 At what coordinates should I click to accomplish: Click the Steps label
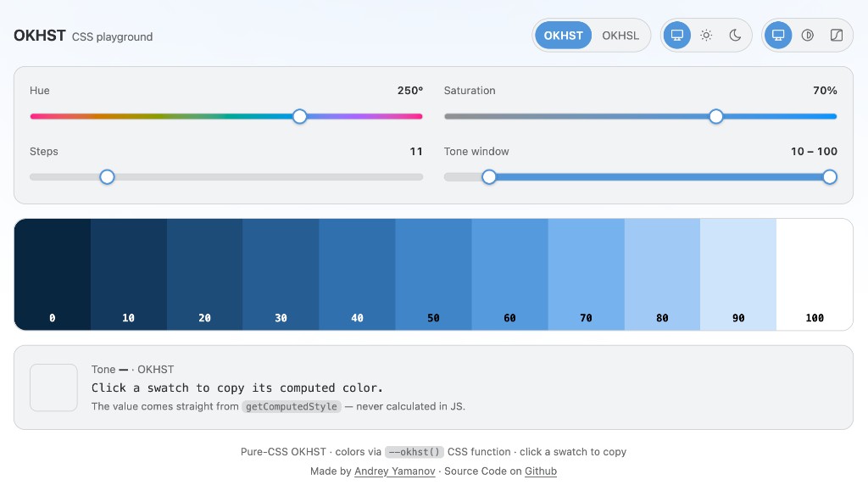44,151
